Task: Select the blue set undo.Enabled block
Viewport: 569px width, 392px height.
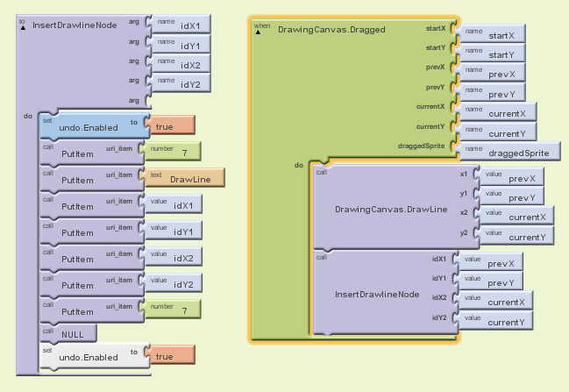Action: pos(93,126)
